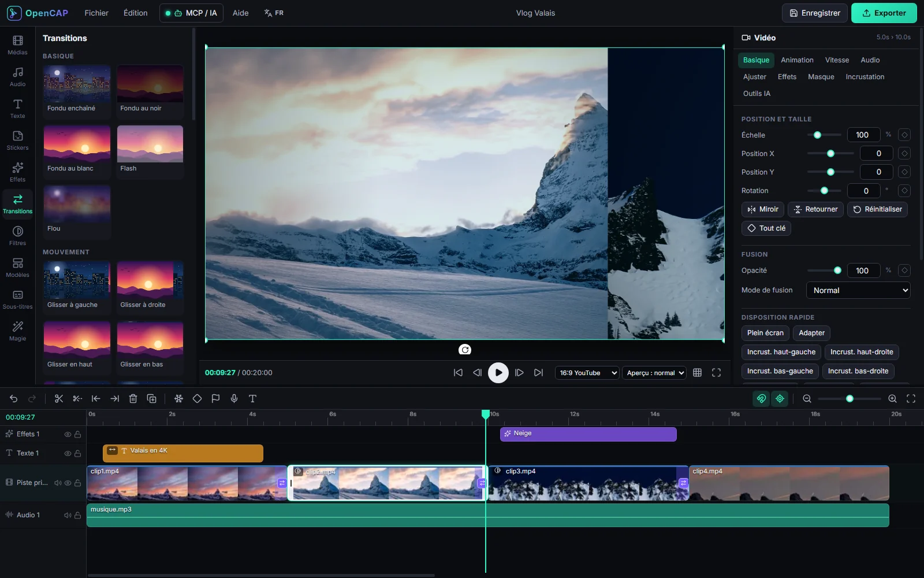The image size is (924, 578).
Task: Click the Exporter button
Action: click(x=884, y=13)
